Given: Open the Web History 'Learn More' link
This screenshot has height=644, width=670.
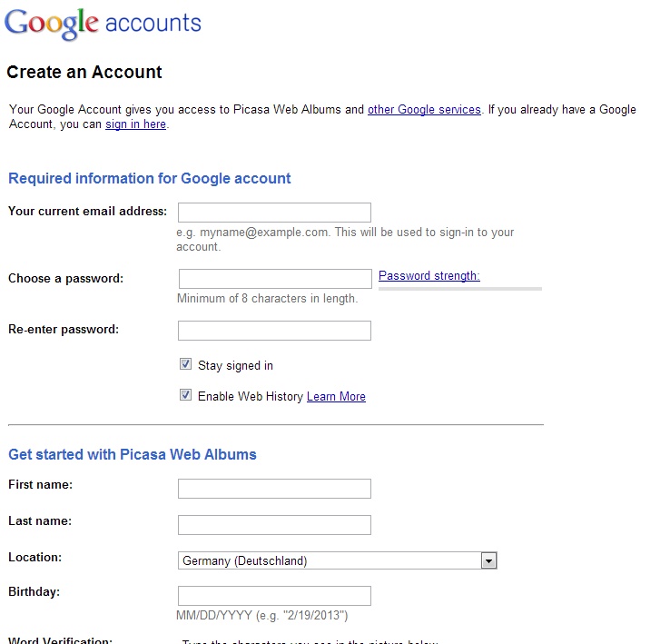Looking at the screenshot, I should click(336, 397).
